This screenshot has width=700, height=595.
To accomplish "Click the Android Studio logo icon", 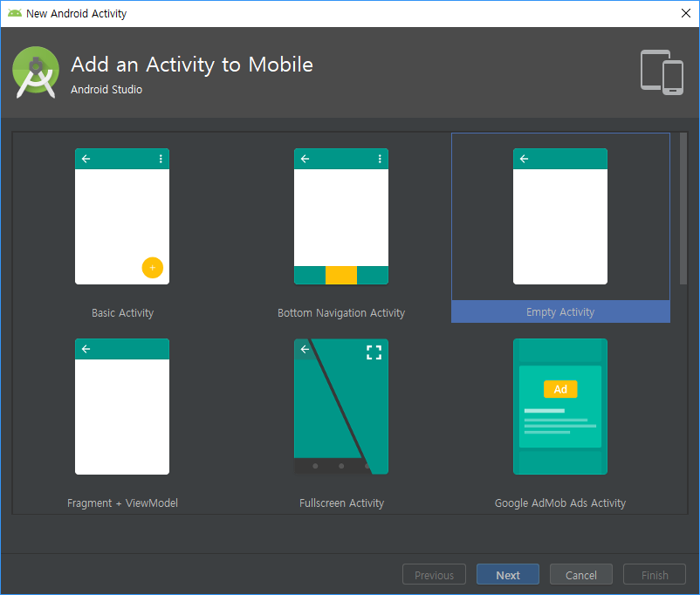I will tap(36, 72).
